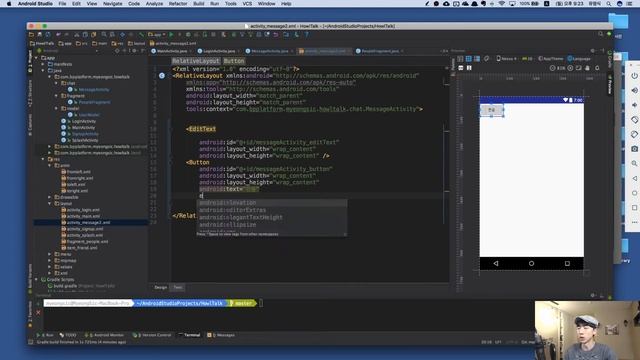Viewport: 640px width, 360px height.
Task: Open the app run configuration dropdown
Action: click(157, 35)
